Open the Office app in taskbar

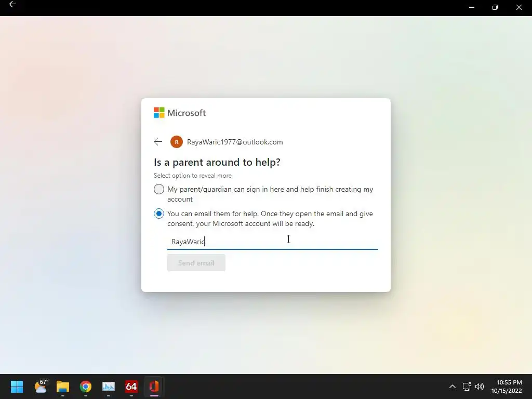pos(154,387)
